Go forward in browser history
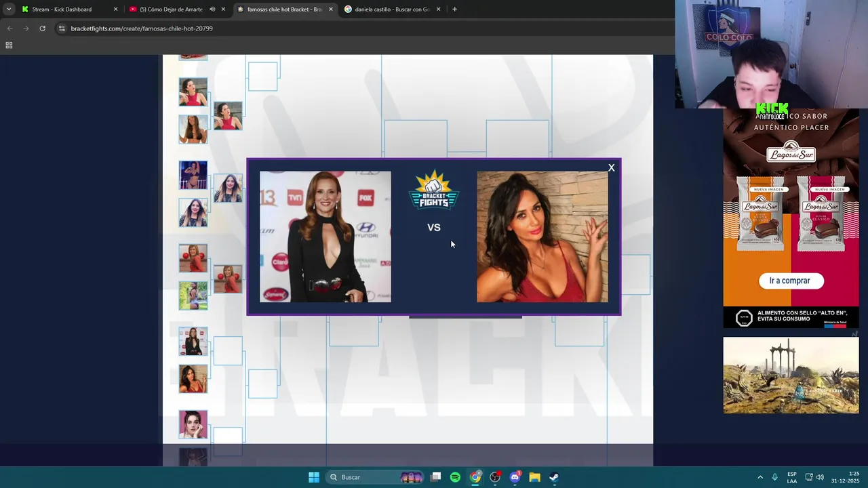This screenshot has height=488, width=868. [x=26, y=28]
